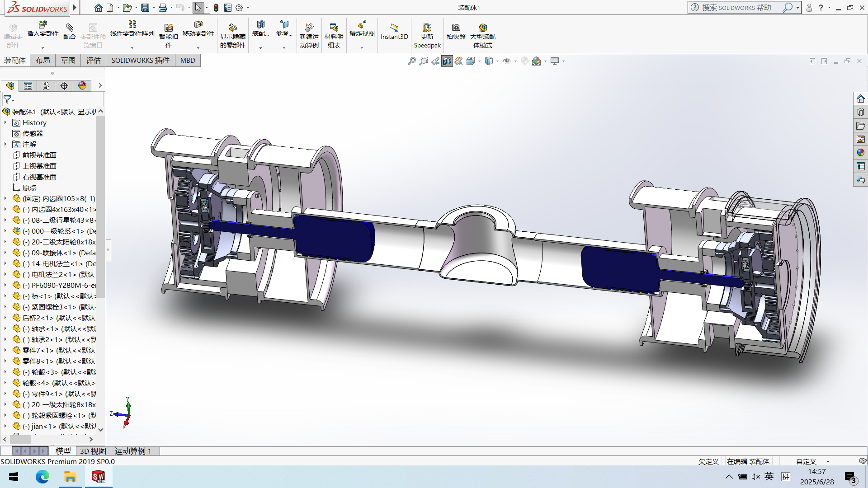Click the Edit Appearance color ball icon

[x=524, y=61]
